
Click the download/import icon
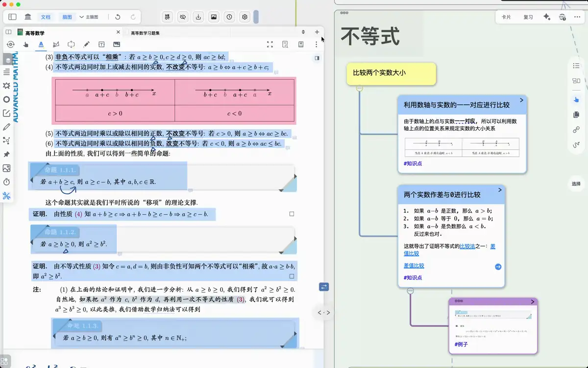[x=198, y=17]
